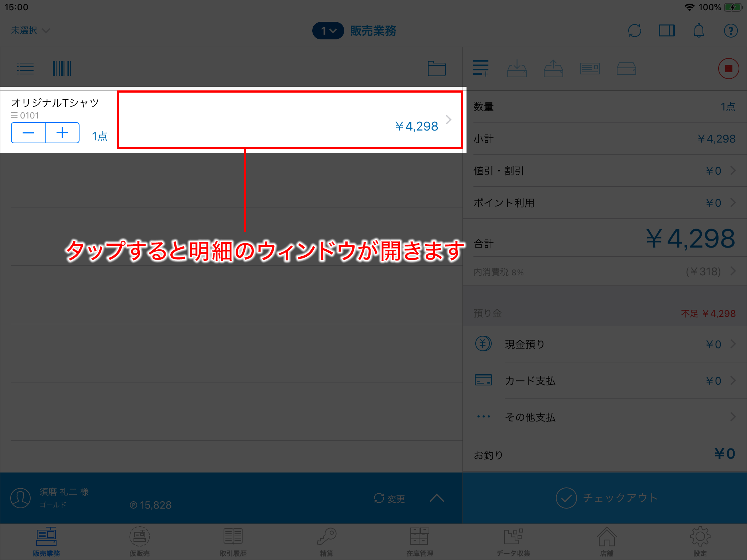Open the notification bell
This screenshot has width=747, height=560.
coord(698,31)
